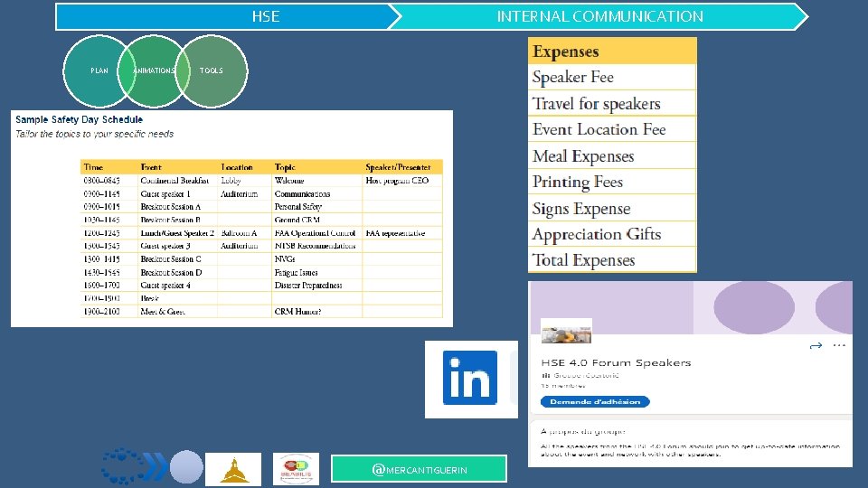Click the blue dotted circle logo
868x488 pixels.
(122, 466)
